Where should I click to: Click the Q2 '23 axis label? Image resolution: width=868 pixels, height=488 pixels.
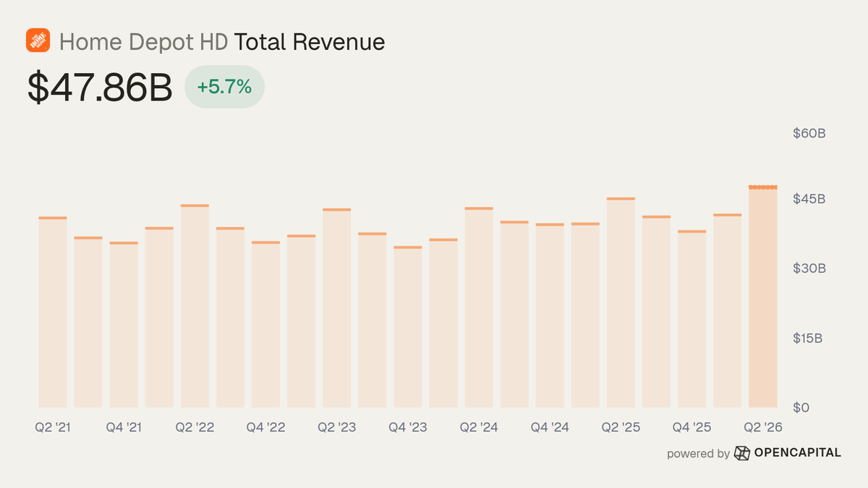[x=337, y=428]
